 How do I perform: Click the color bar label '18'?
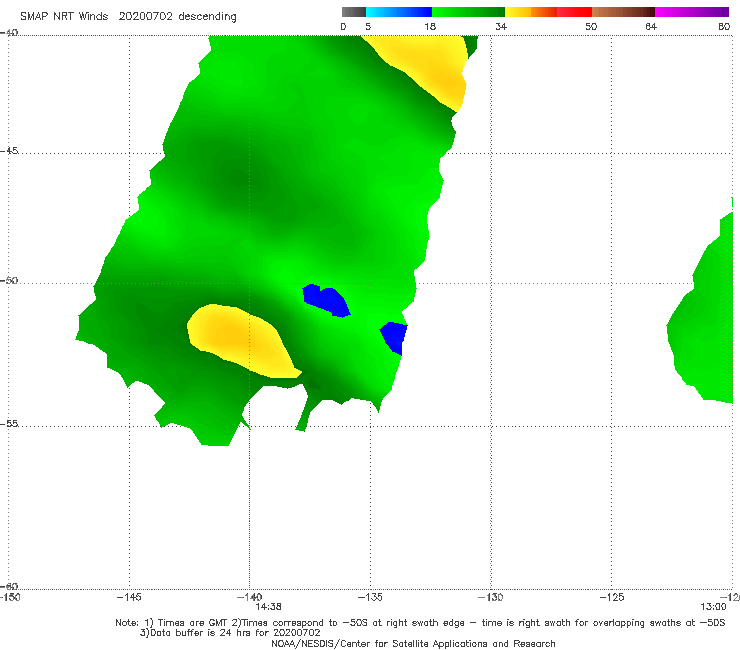pos(430,26)
